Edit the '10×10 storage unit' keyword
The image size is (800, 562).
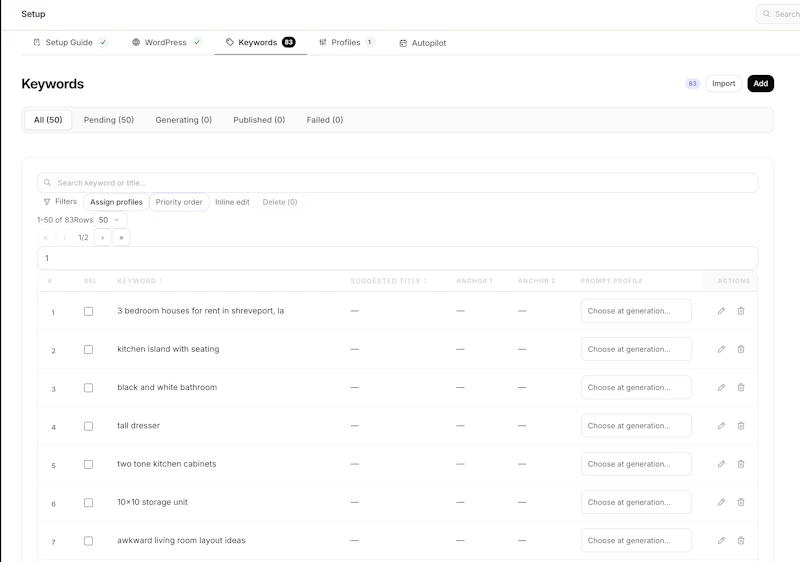click(x=721, y=502)
